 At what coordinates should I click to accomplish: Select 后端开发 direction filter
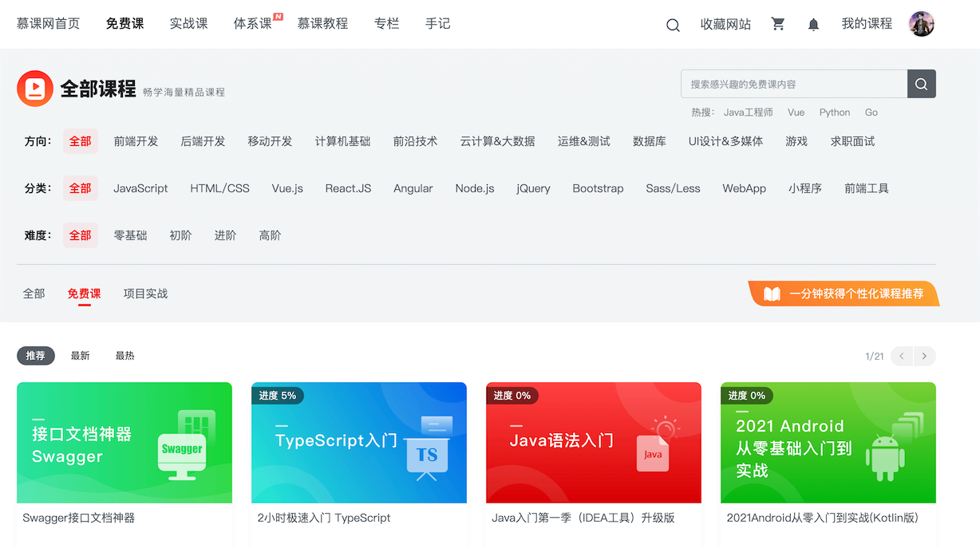[x=204, y=141]
